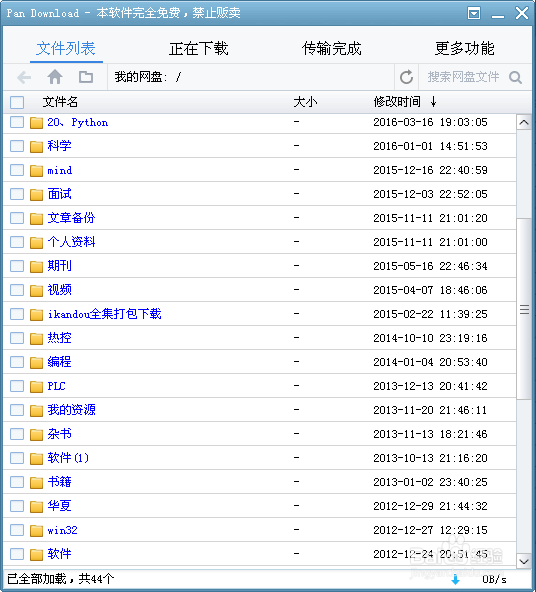536x592 pixels.
Task: Switch to the 更多功能 tab
Action: point(465,48)
